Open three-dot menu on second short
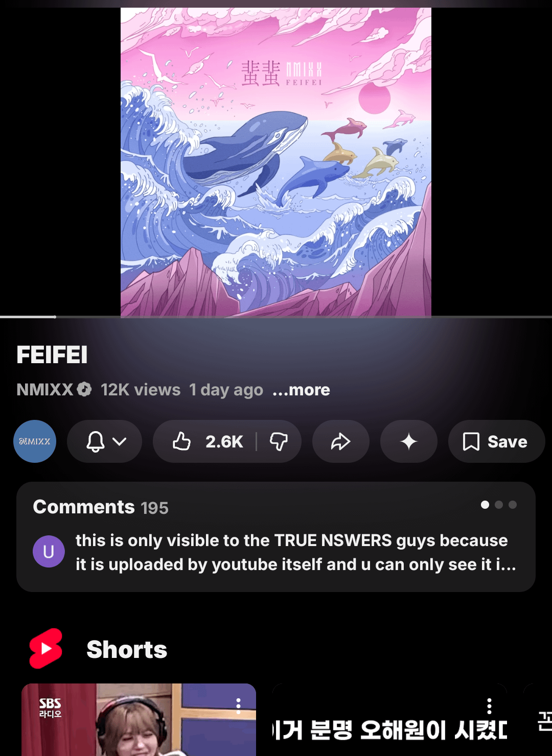 tap(489, 706)
